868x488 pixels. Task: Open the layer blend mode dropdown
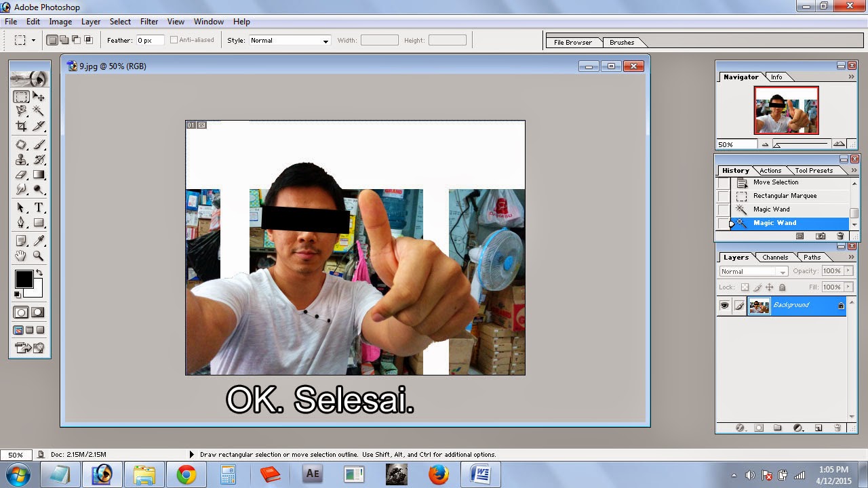point(753,271)
